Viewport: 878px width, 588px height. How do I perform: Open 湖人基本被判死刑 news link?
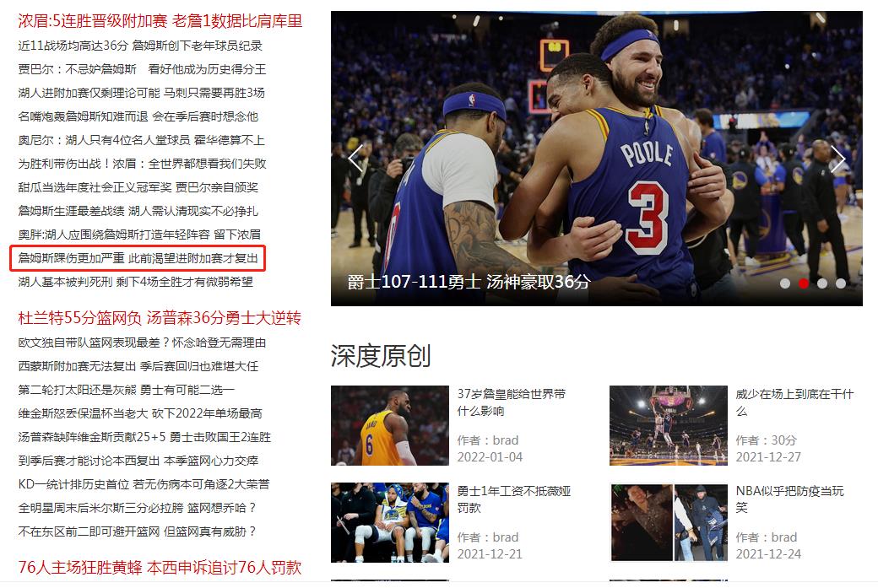[136, 282]
